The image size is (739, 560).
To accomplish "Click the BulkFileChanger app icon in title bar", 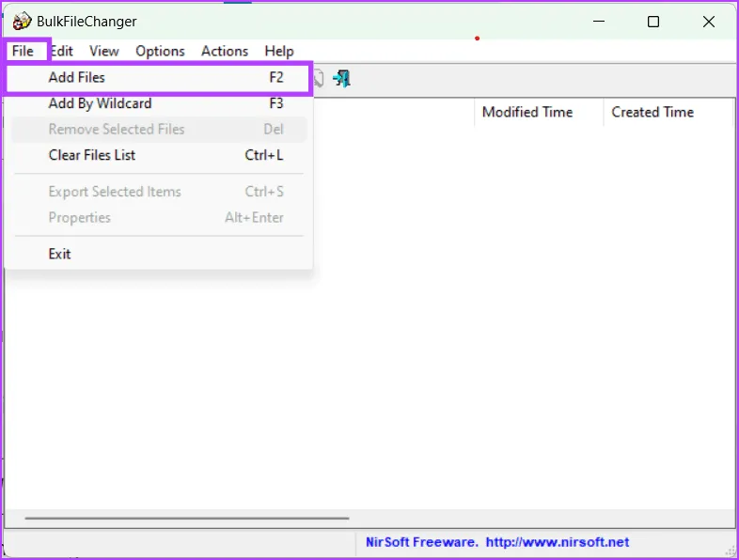I will tap(22, 22).
